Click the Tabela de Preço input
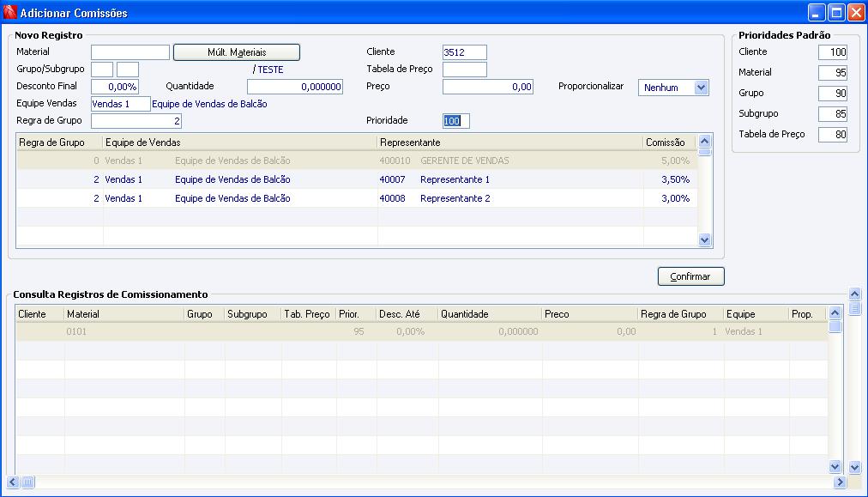This screenshot has width=868, height=497. click(464, 70)
